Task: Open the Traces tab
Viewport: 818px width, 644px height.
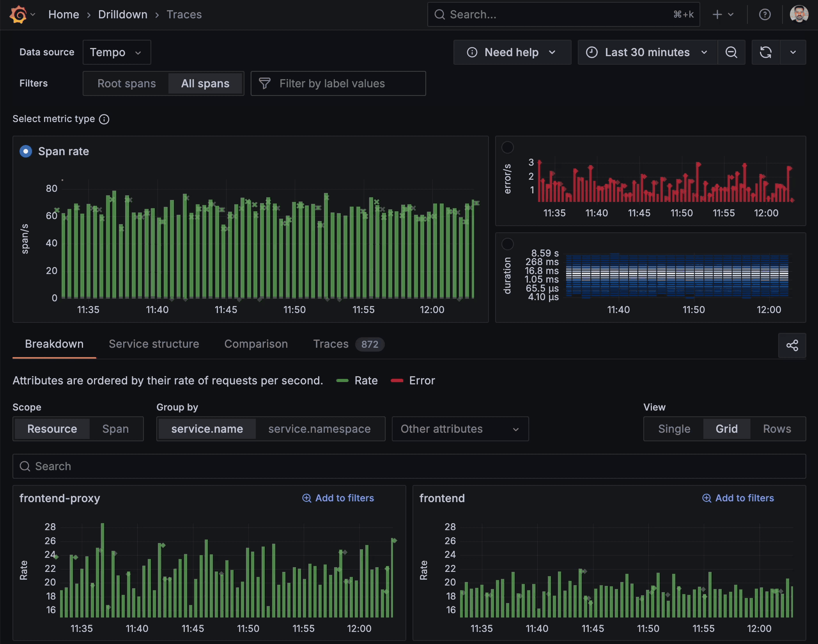Action: tap(331, 344)
